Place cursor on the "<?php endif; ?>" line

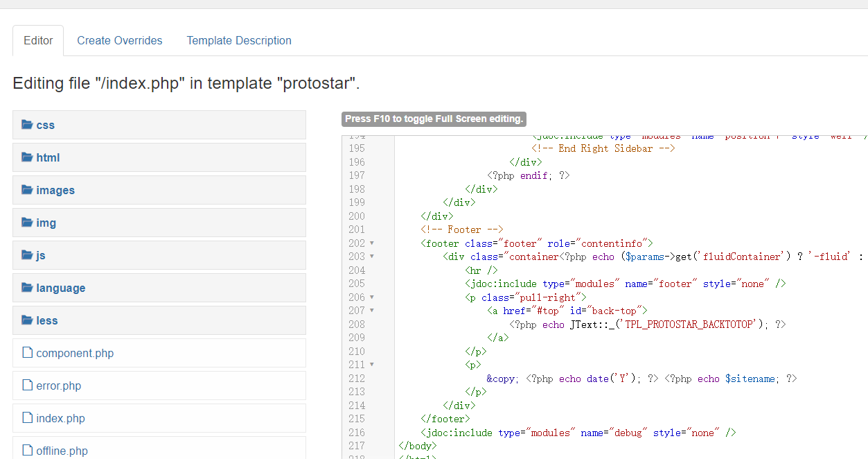(529, 175)
